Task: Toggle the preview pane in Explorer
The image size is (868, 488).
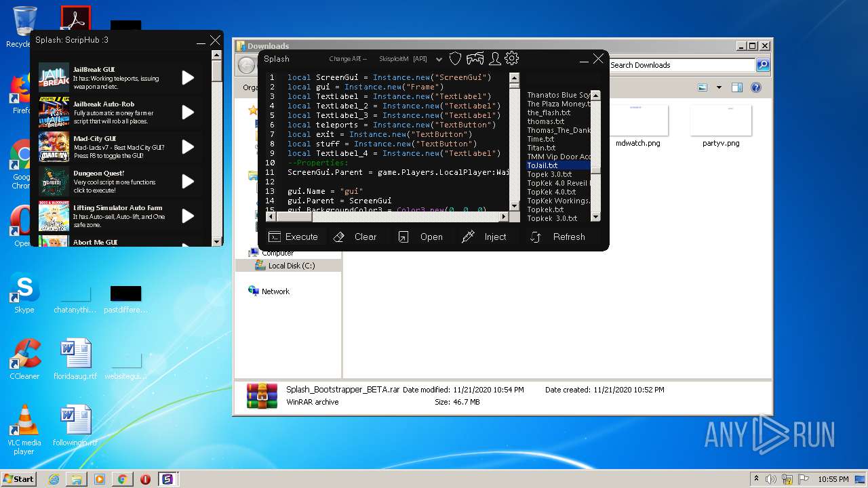Action: click(737, 87)
